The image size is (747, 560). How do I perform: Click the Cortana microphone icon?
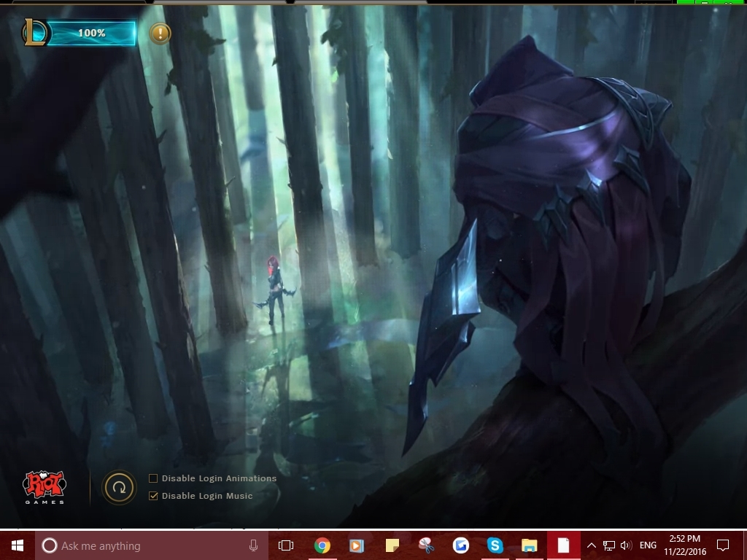253,545
